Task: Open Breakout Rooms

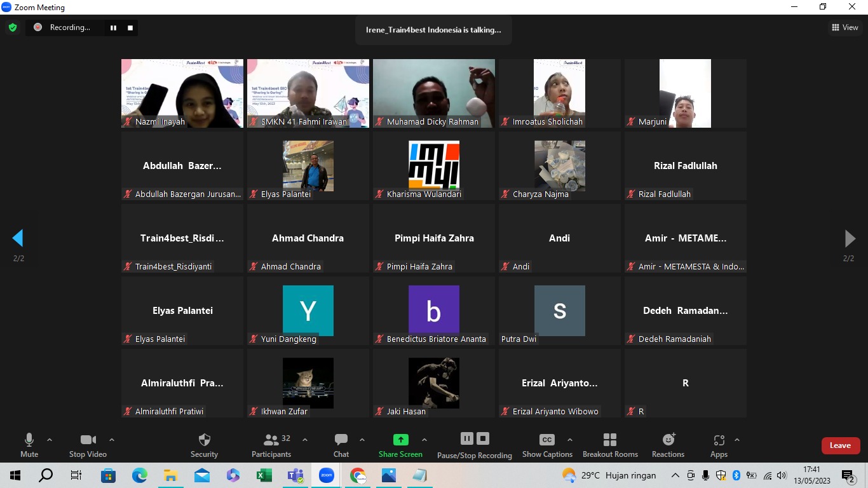Action: 610,440
